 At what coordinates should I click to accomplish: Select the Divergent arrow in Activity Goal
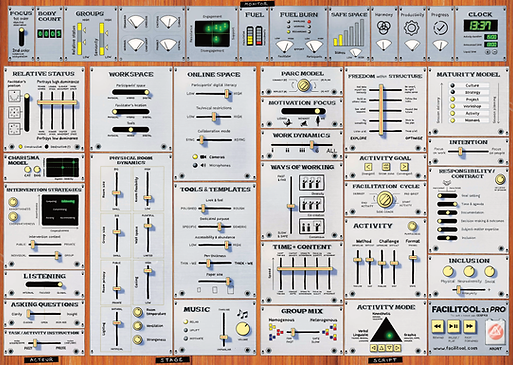(x=368, y=167)
